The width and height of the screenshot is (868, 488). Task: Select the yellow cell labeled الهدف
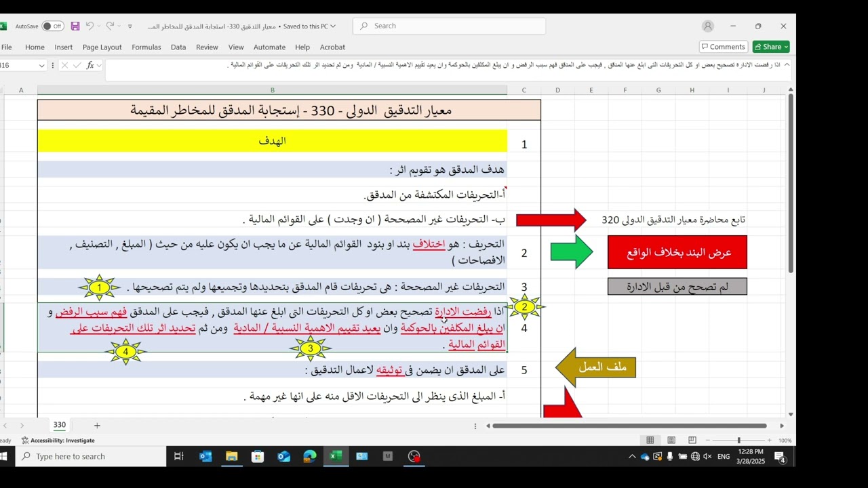[273, 141]
